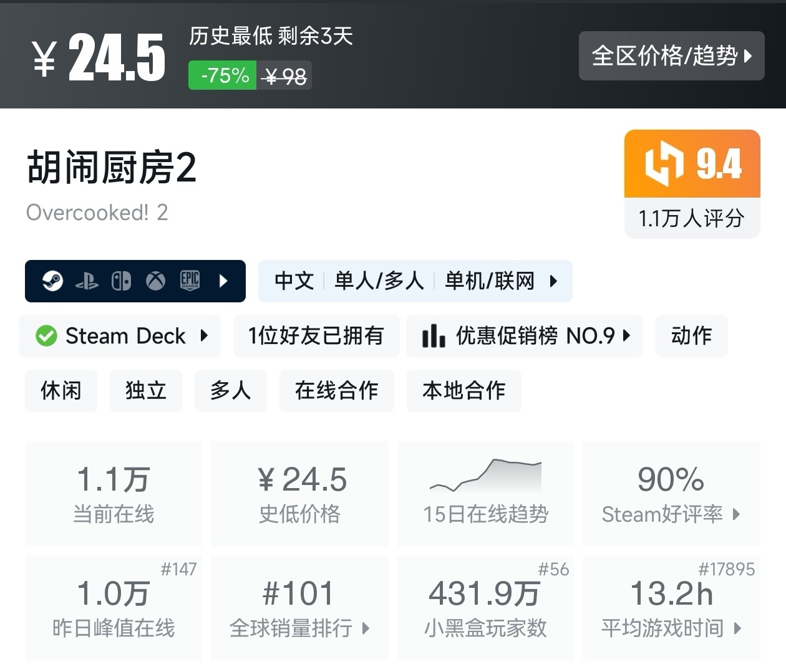Select the 在线合作 tag
This screenshot has width=786, height=672.
click(337, 391)
